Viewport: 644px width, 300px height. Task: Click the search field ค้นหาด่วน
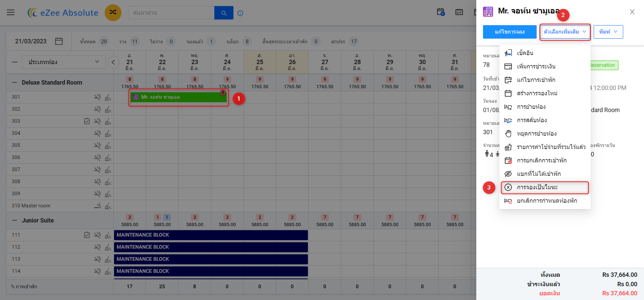(x=171, y=13)
